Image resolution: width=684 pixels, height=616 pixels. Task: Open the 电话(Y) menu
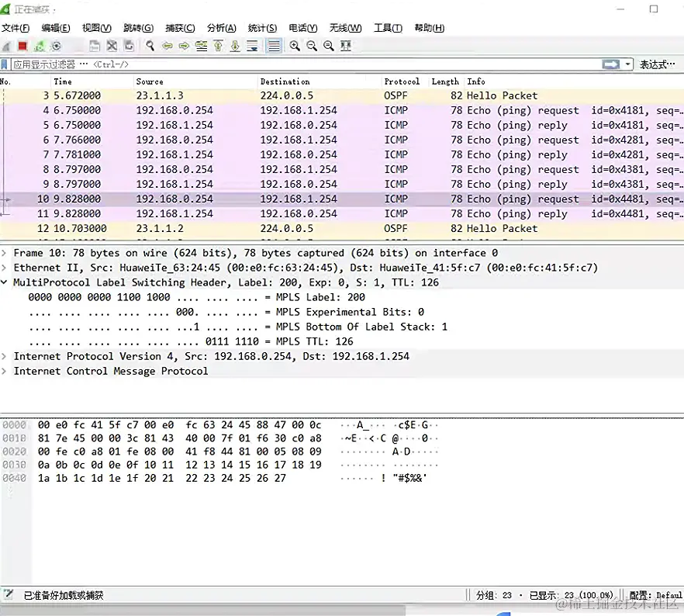pyautogui.click(x=303, y=28)
